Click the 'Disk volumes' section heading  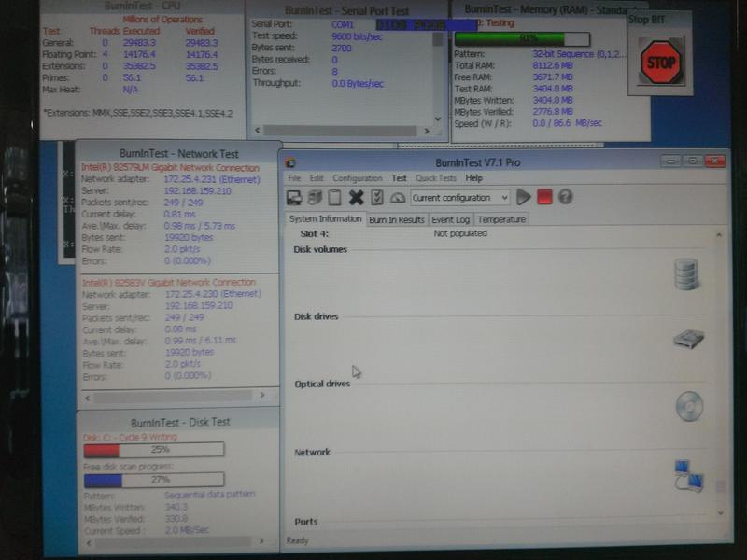pyautogui.click(x=320, y=249)
